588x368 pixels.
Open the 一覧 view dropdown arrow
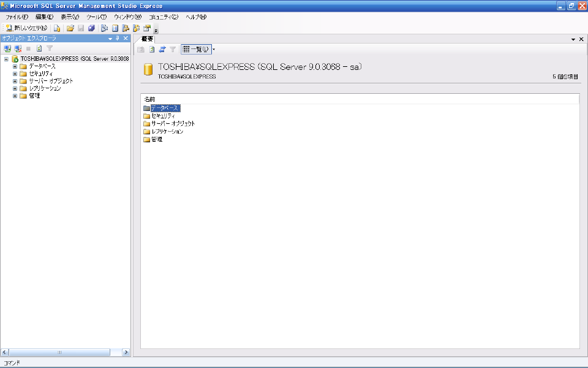point(214,49)
